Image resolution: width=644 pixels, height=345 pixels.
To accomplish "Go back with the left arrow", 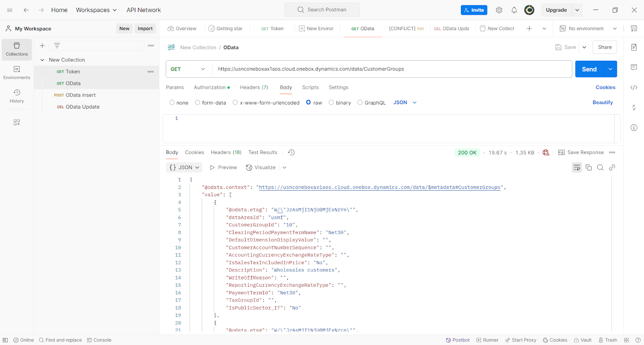I will click(26, 10).
